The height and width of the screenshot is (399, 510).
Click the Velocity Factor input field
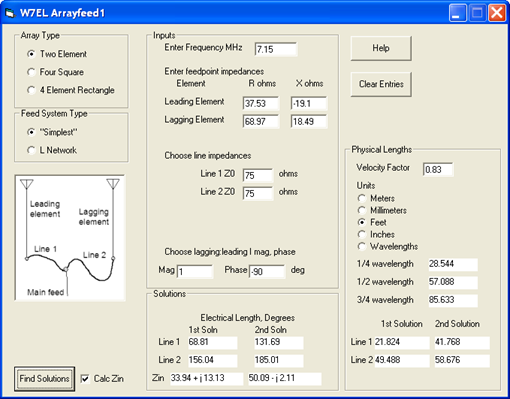pos(438,169)
